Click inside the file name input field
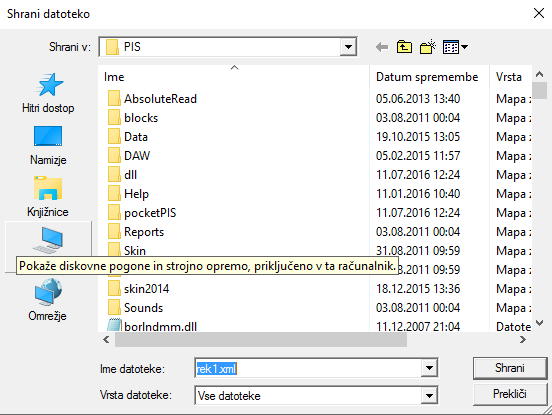The width and height of the screenshot is (552, 415). click(308, 369)
